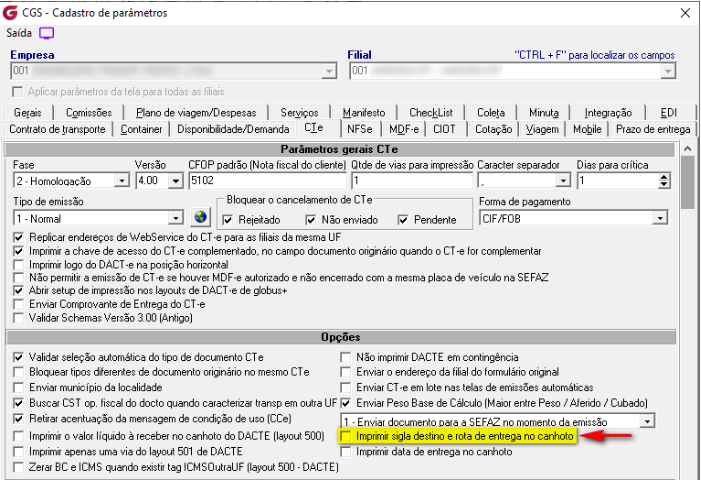Click the Qtde de vias para impressão field
Viewport: 701px width, 481px height.
pos(412,181)
